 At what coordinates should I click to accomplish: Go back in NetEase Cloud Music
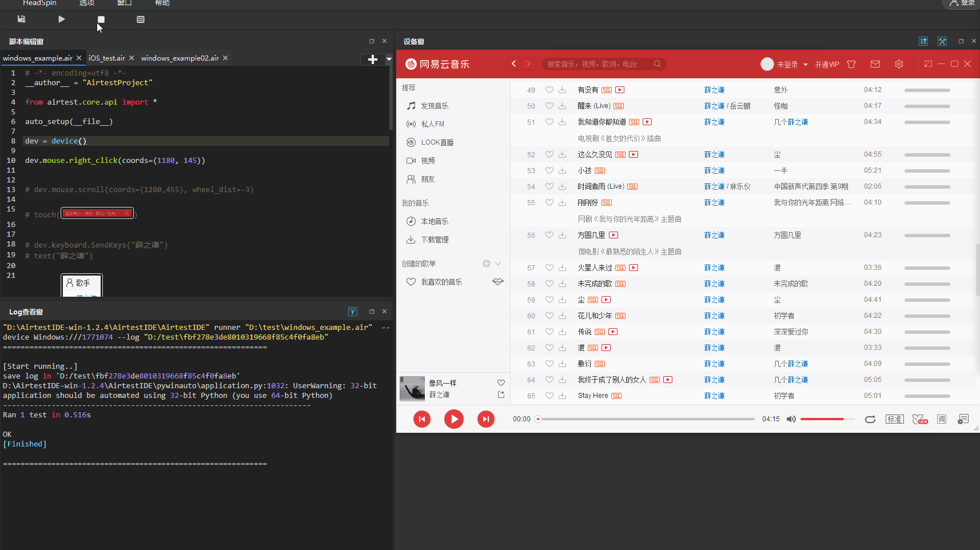[x=513, y=64]
